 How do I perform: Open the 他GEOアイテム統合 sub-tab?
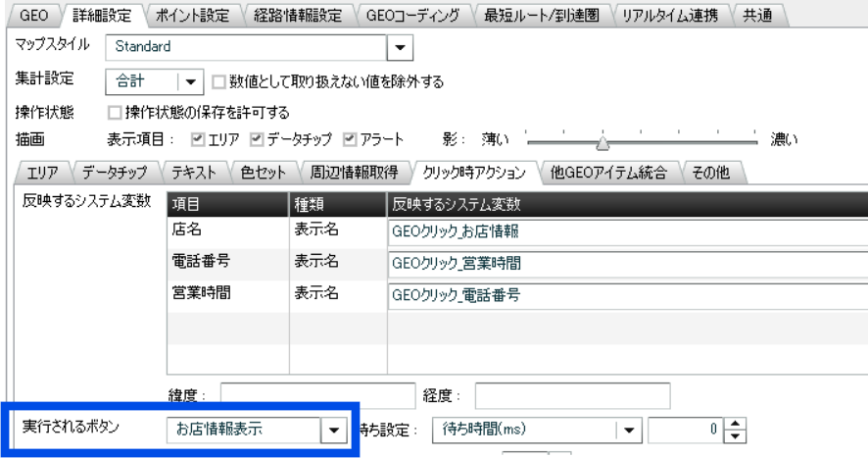click(609, 174)
